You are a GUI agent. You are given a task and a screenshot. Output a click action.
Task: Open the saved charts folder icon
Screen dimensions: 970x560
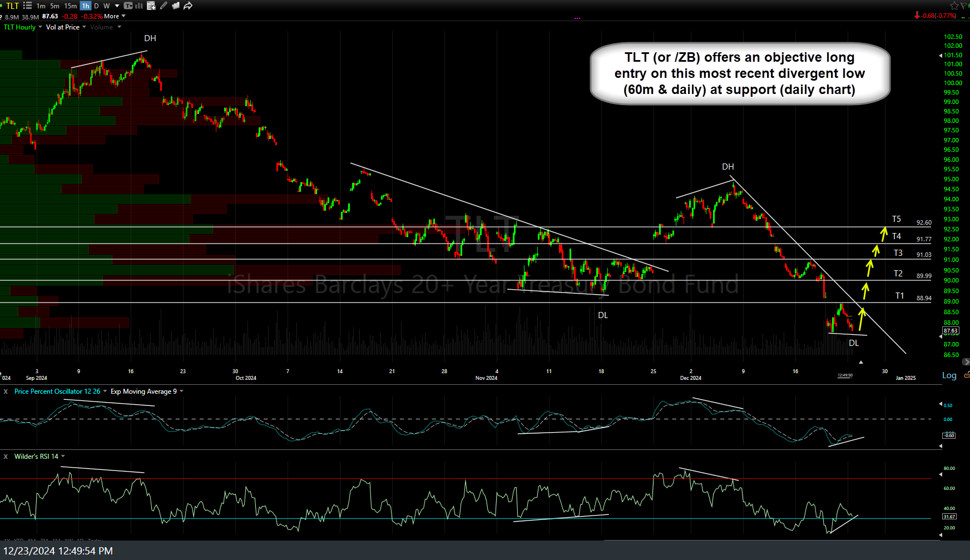pyautogui.click(x=176, y=6)
